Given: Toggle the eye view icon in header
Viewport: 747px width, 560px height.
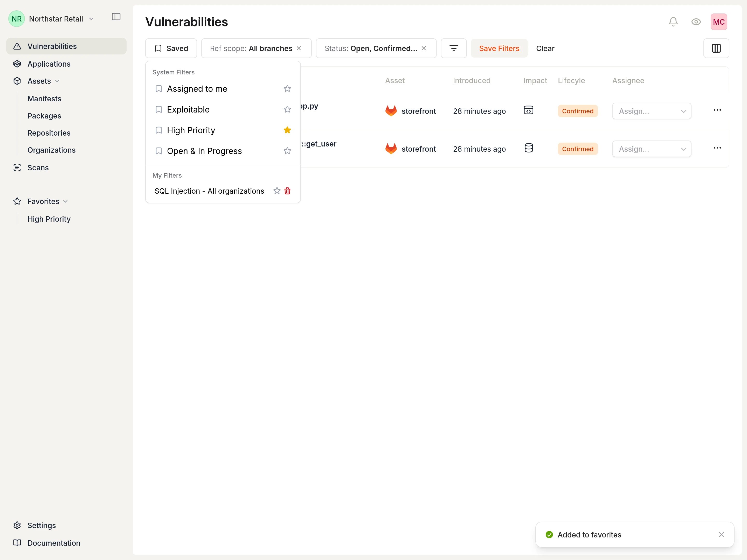Looking at the screenshot, I should click(696, 22).
